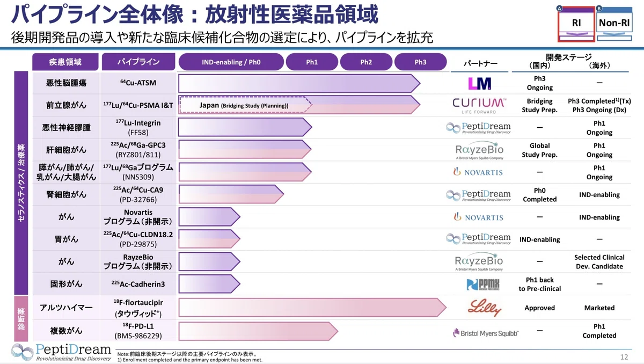Click the PeptiDream footer logo
Screen dimensions: 644x364
61,351
